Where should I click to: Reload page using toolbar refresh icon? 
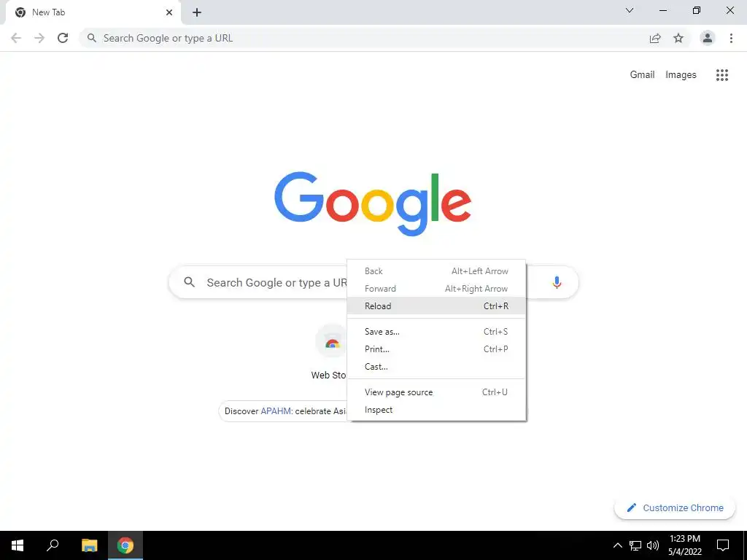(63, 38)
